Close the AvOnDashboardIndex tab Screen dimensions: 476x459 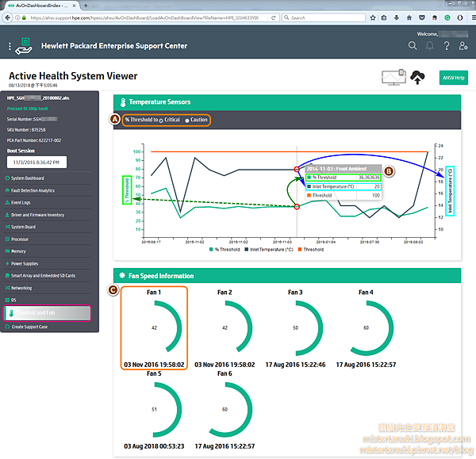[x=74, y=6]
